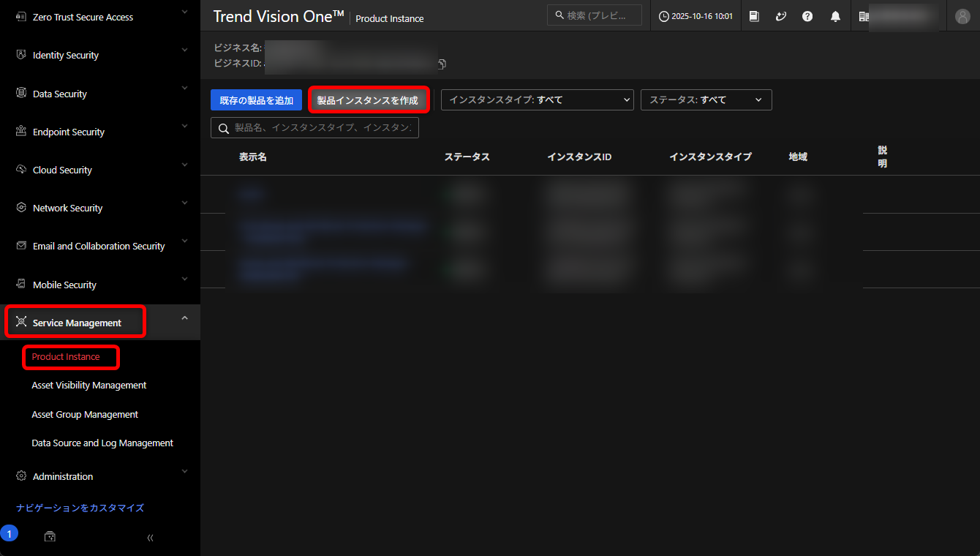This screenshot has height=556, width=980.
Task: Copy the business ID with the copy icon
Action: tap(442, 64)
